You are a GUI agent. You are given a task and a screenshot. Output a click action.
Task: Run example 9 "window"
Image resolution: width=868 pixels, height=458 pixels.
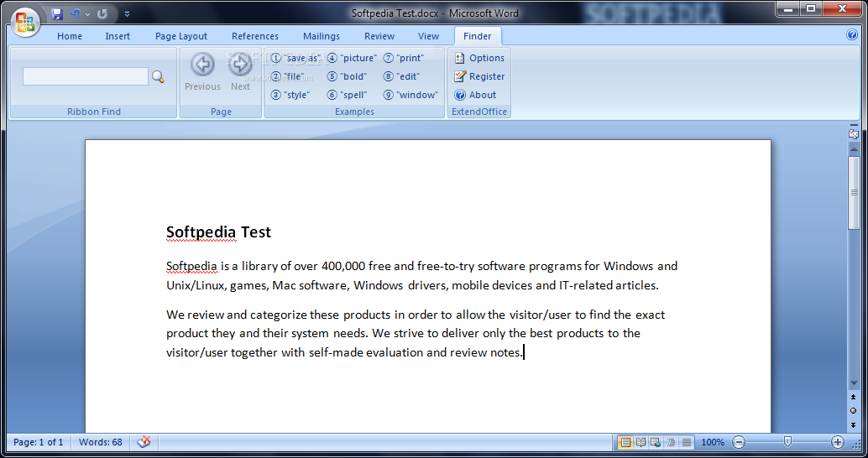click(410, 95)
